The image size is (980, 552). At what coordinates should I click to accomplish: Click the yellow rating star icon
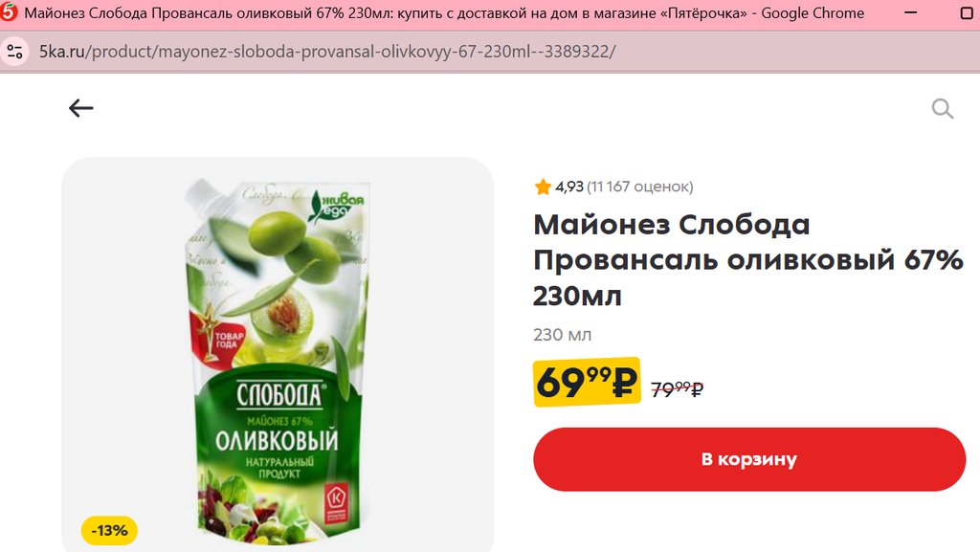tap(543, 187)
